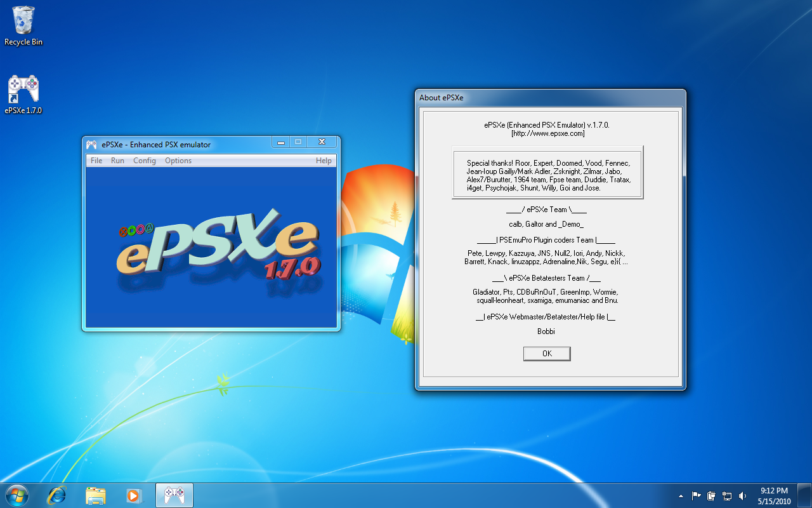This screenshot has width=812, height=508.
Task: Launch Internet Explorer from the taskbar
Action: click(57, 495)
